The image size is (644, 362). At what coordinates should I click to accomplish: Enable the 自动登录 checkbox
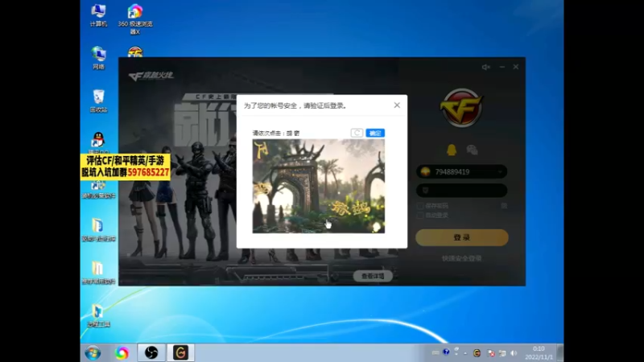pyautogui.click(x=420, y=215)
